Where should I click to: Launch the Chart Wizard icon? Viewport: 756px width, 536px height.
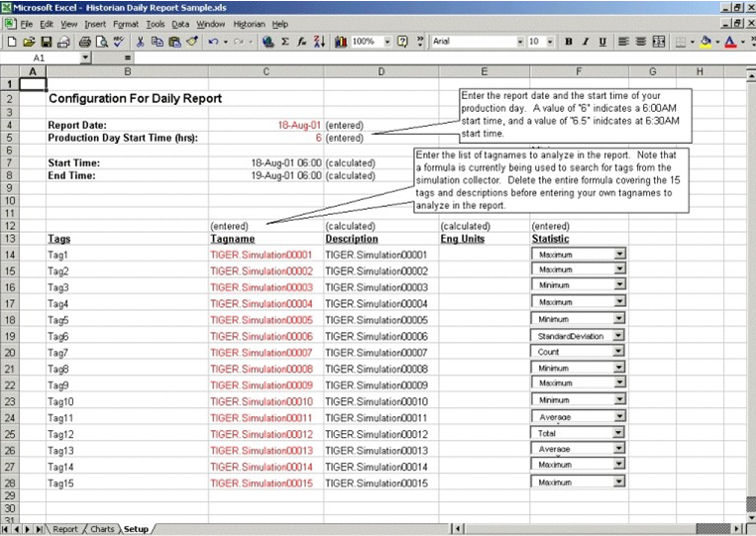click(x=341, y=42)
